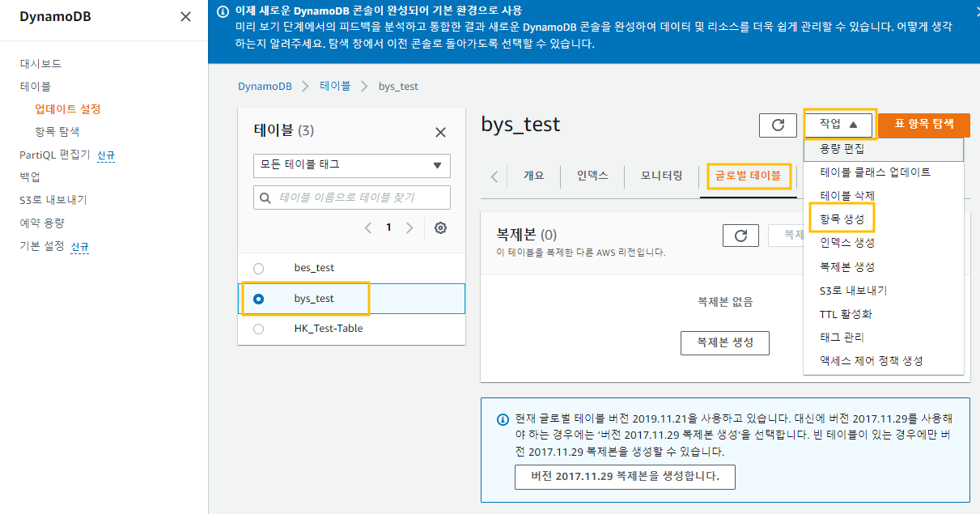Viewport: 980px width, 514px height.
Task: Click page number 1 in pagination
Action: 388,227
